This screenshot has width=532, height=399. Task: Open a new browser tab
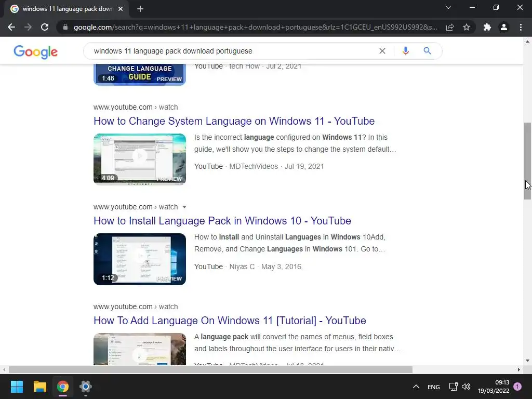coord(140,9)
